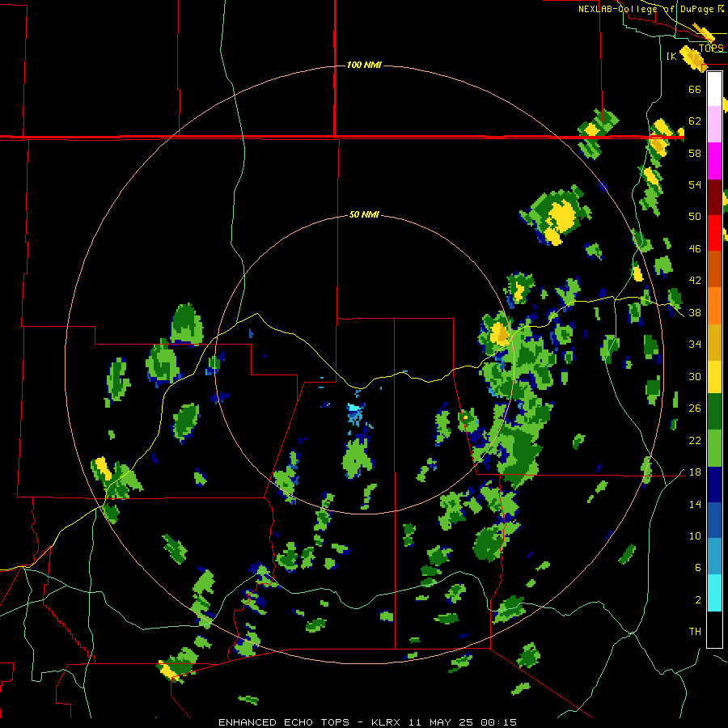728x728 pixels.
Task: Click the 50 value on the color scale
Action: click(695, 216)
